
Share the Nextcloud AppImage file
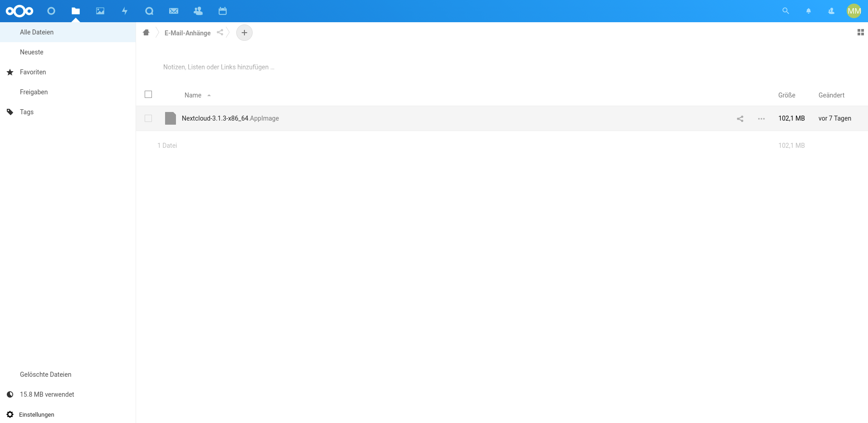click(740, 119)
